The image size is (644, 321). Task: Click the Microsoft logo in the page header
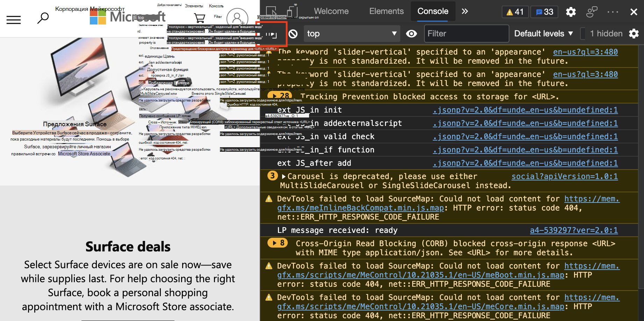127,16
